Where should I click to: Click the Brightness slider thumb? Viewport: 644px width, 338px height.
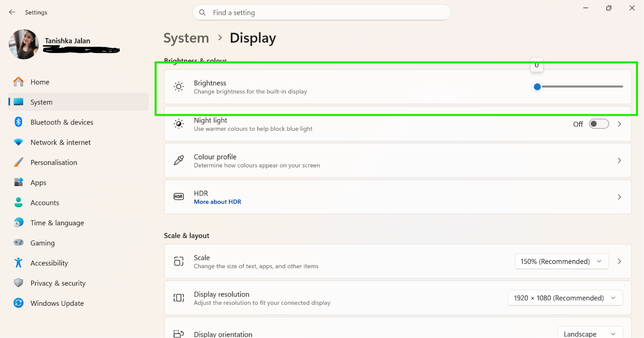537,87
